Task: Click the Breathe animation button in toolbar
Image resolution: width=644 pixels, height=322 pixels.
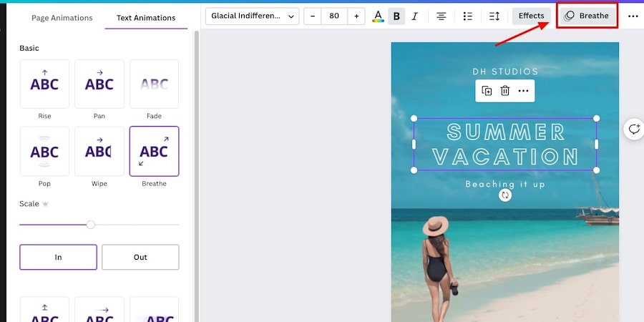Action: coord(587,16)
